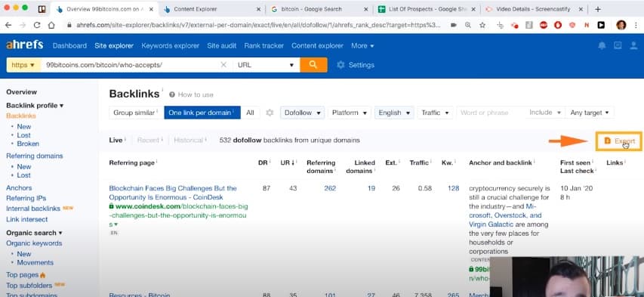Click the 99bitcoins URL input field
This screenshot has height=297, width=644.
pyautogui.click(x=130, y=65)
